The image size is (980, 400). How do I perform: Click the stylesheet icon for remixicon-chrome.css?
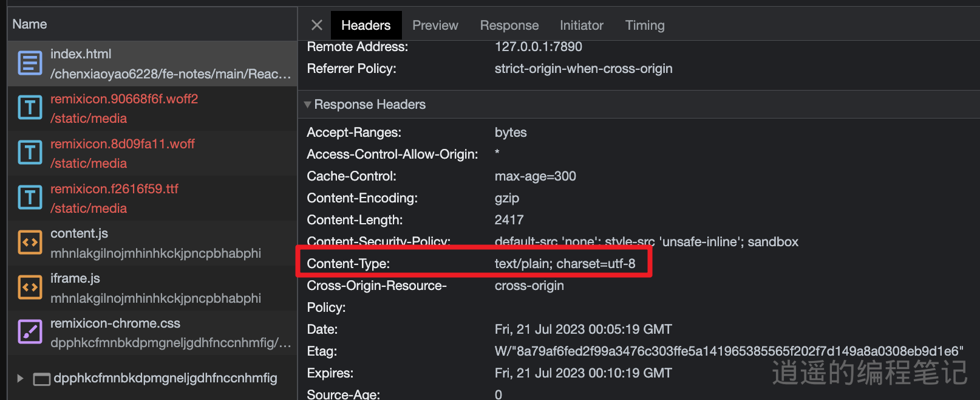click(x=30, y=333)
